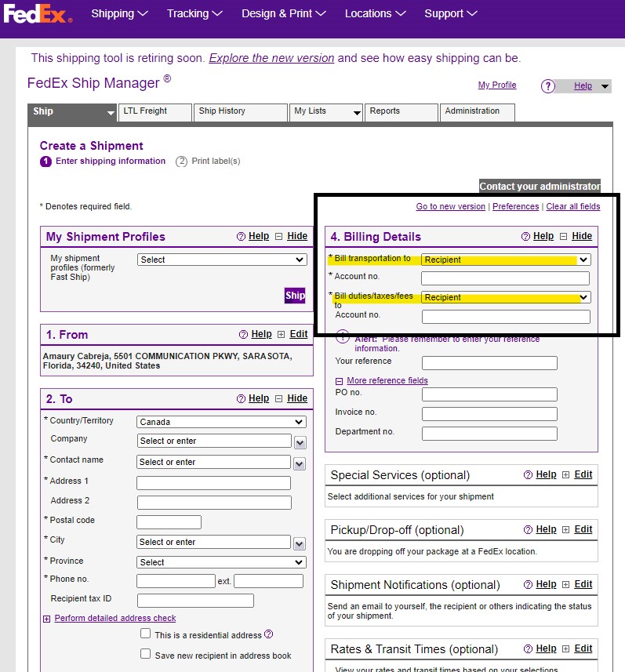This screenshot has height=672, width=625.
Task: Click the Special Services help question icon
Action: (528, 474)
